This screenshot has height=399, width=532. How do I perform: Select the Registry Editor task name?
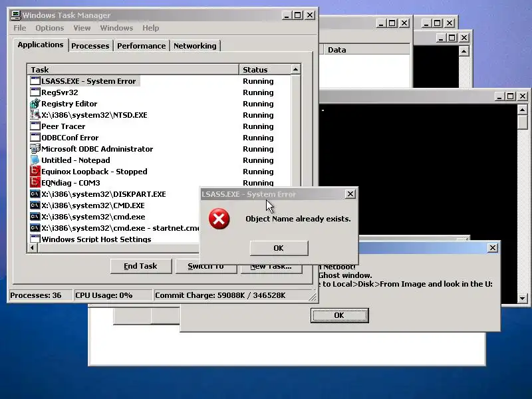coord(69,104)
